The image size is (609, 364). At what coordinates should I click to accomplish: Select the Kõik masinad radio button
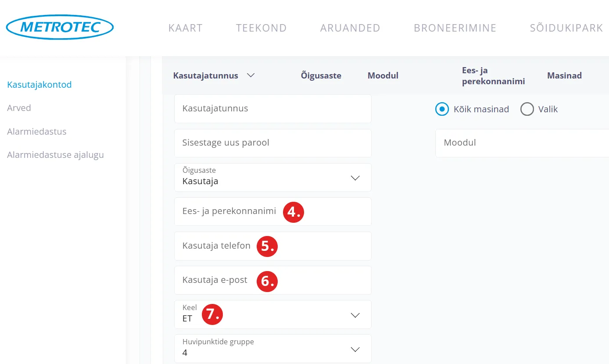pyautogui.click(x=442, y=109)
